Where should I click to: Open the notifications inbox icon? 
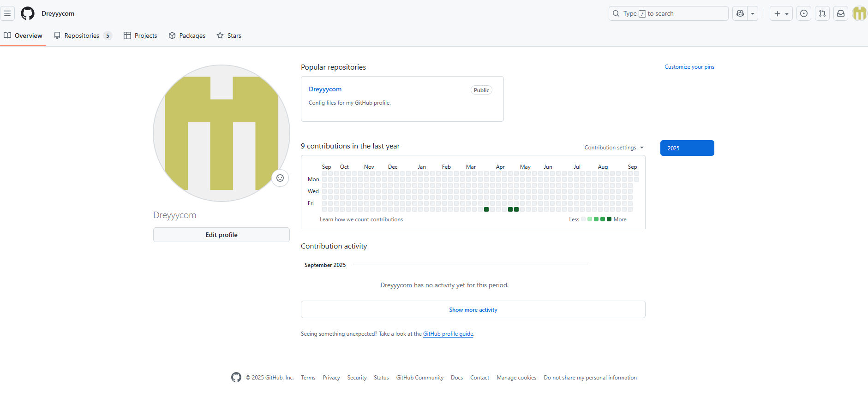(841, 13)
